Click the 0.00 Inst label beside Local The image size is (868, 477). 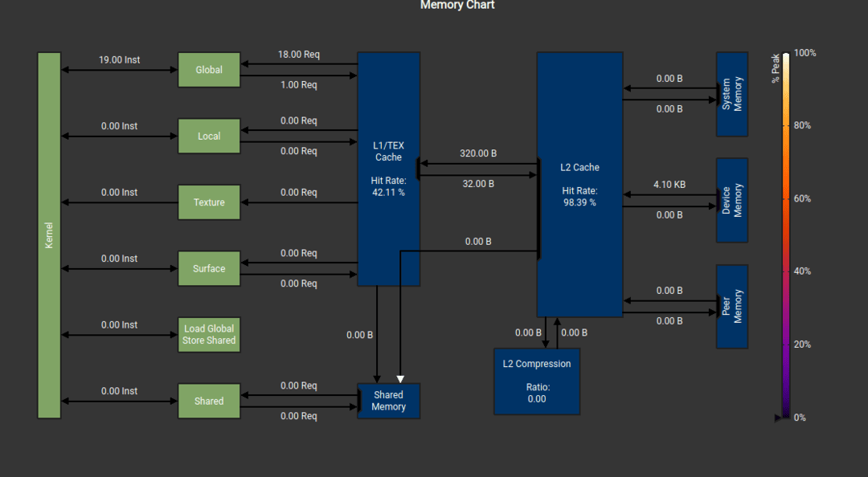pos(119,126)
